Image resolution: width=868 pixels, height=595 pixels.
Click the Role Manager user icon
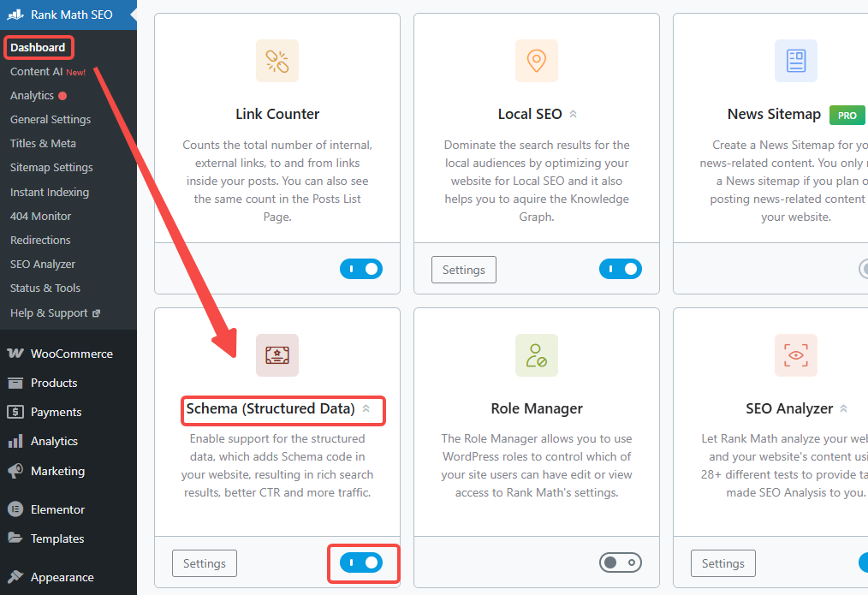pos(536,355)
